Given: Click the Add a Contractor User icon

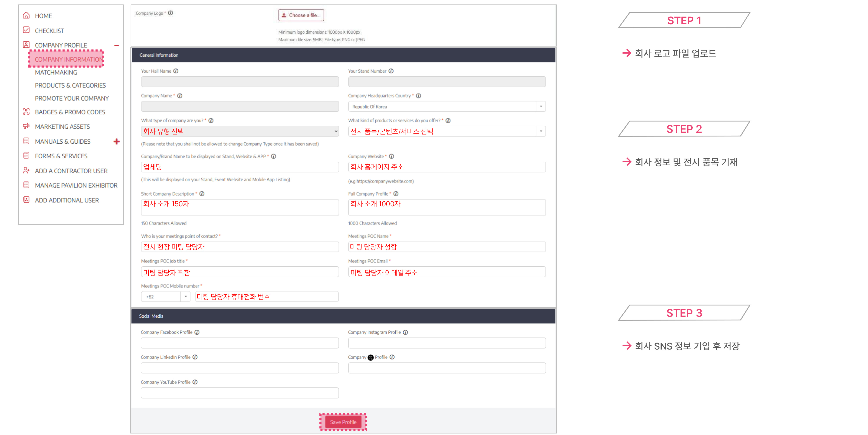Looking at the screenshot, I should click(26, 171).
